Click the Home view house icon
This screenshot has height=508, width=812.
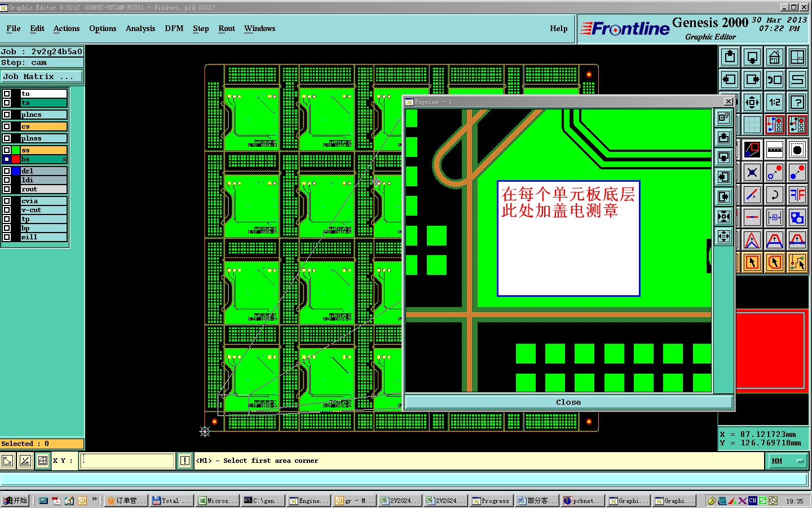(x=775, y=57)
